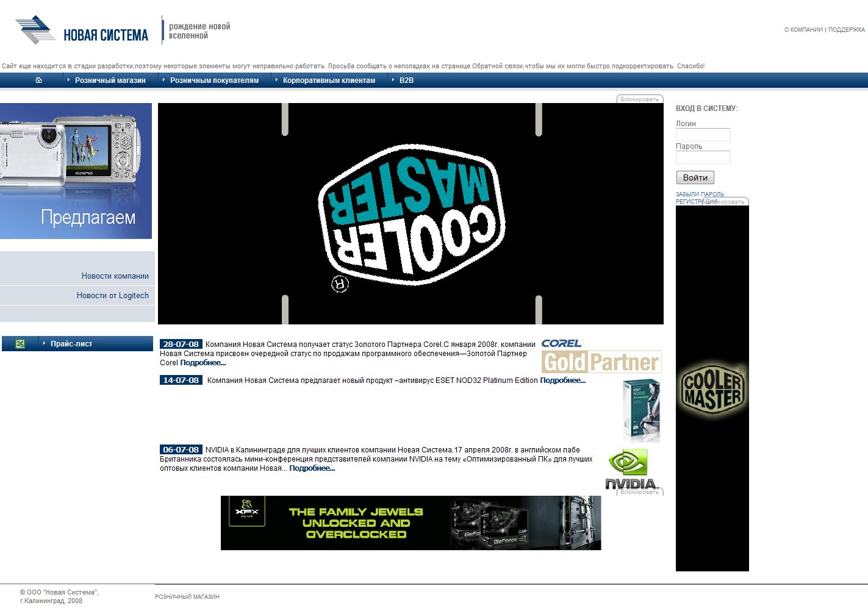Image resolution: width=868 pixels, height=611 pixels.
Task: Open the XFX Family Jewels banner
Action: tap(411, 523)
